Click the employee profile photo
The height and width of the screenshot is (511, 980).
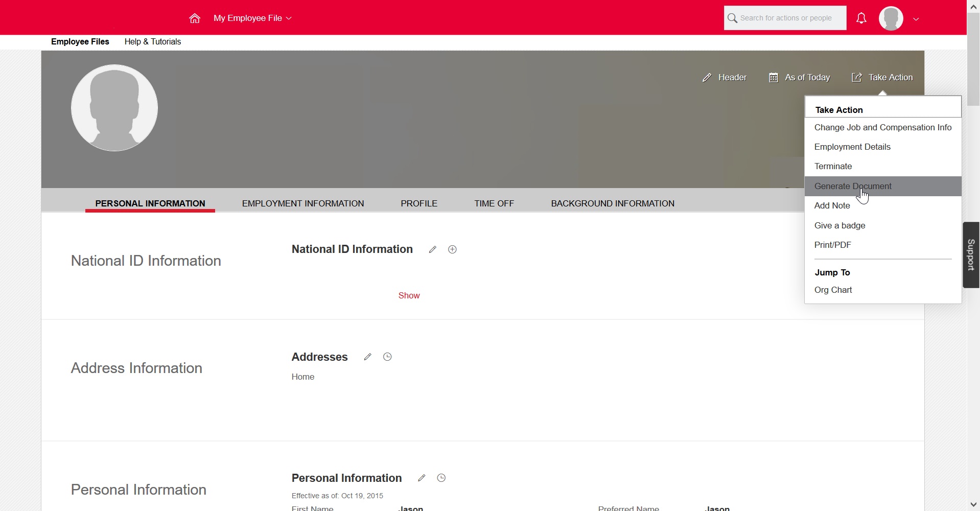(114, 108)
